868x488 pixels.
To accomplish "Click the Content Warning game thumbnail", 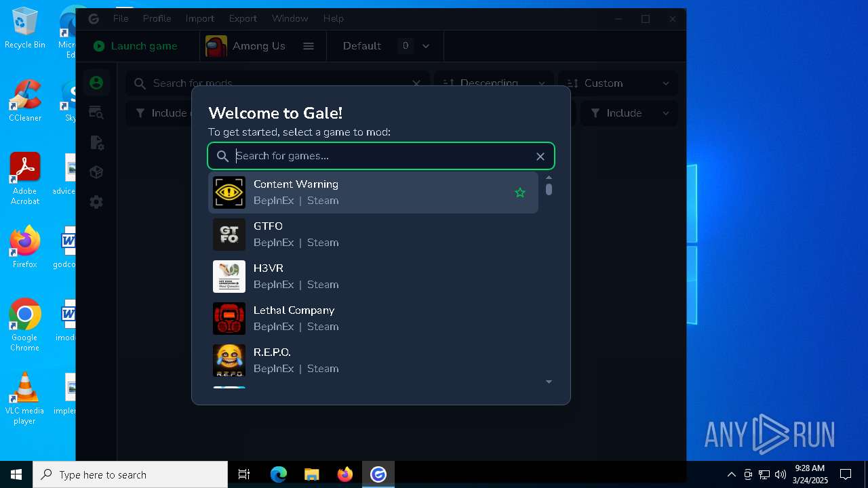I will click(229, 192).
